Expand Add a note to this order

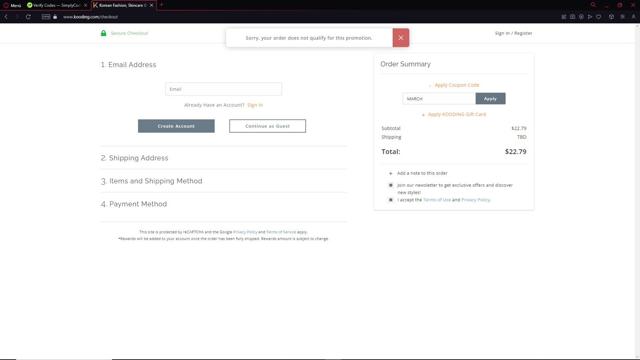tap(419, 173)
